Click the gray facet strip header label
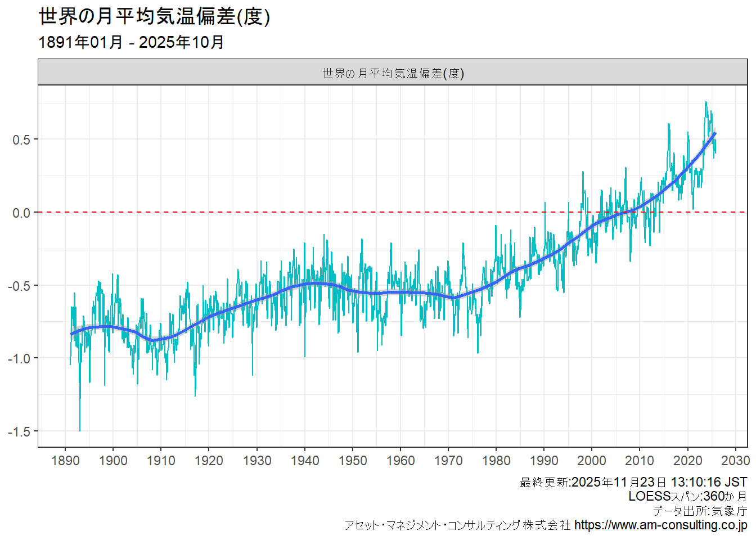756x540 pixels. 393,73
